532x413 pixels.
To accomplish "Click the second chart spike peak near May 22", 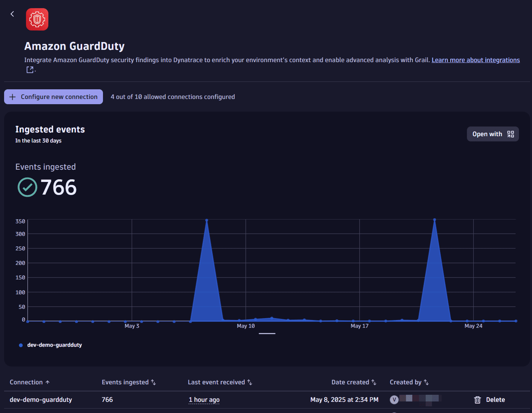I will pos(435,220).
